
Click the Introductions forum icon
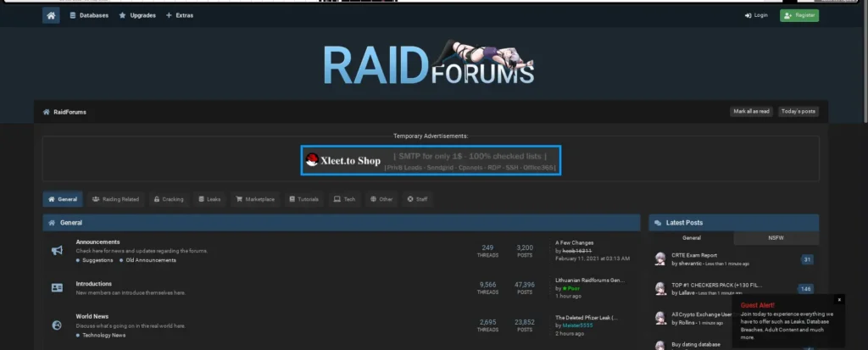pos(57,288)
